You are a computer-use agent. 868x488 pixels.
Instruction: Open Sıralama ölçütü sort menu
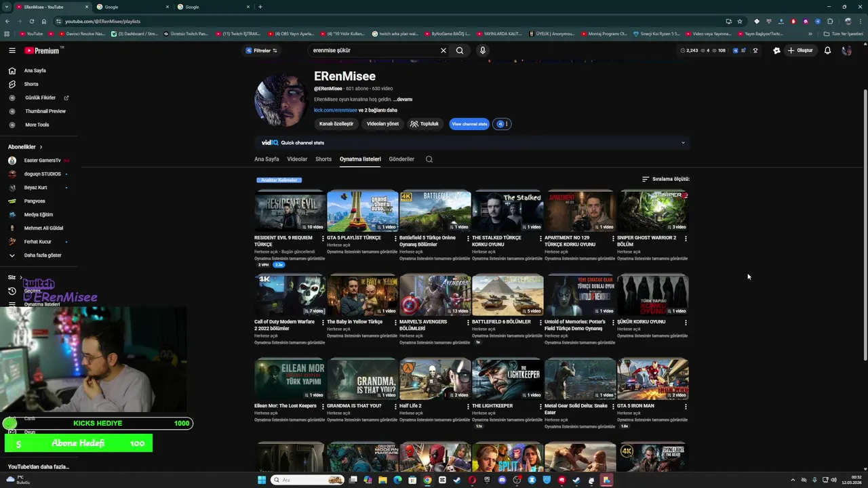point(666,179)
